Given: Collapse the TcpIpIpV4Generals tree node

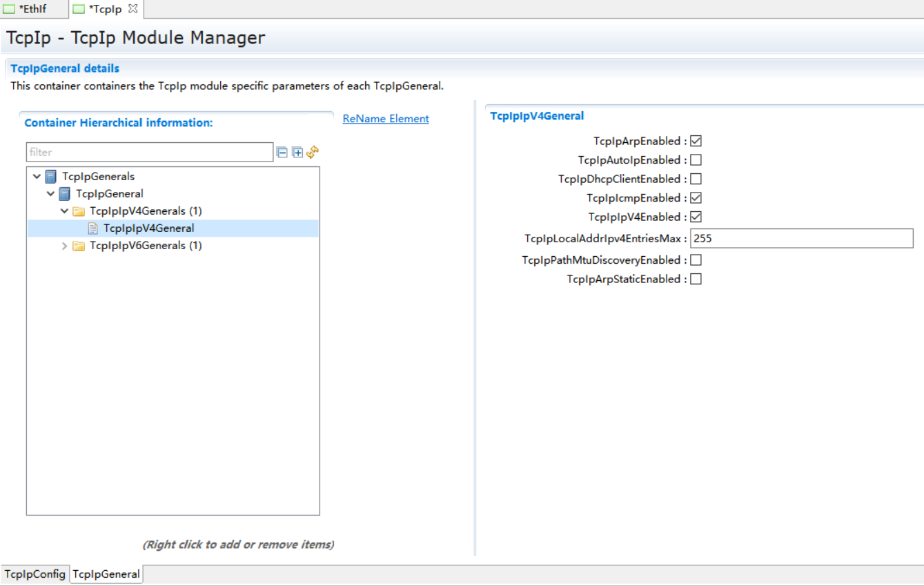Looking at the screenshot, I should tap(64, 211).
